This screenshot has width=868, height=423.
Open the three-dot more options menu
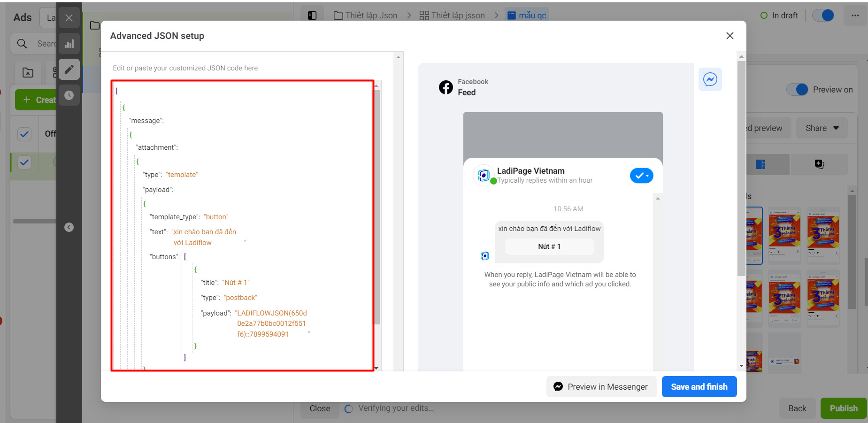click(855, 15)
